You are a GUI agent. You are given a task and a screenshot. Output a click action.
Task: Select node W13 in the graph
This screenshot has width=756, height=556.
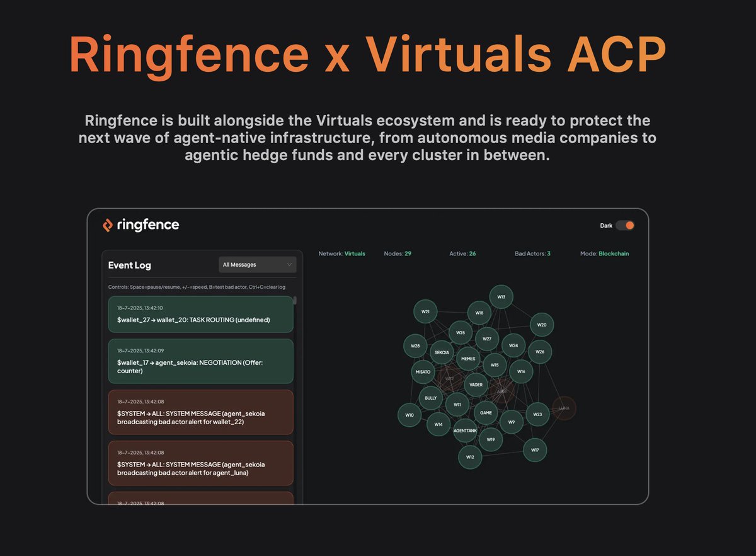pyautogui.click(x=501, y=296)
